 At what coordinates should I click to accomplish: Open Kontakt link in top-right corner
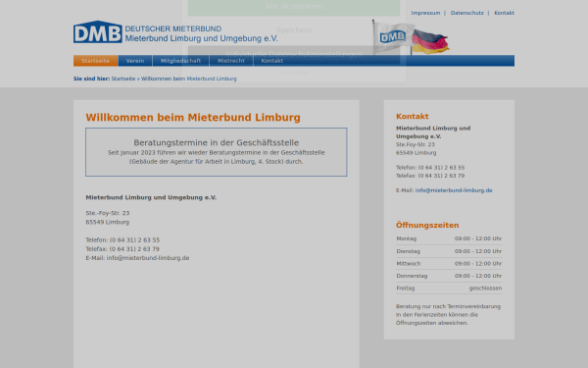point(504,13)
